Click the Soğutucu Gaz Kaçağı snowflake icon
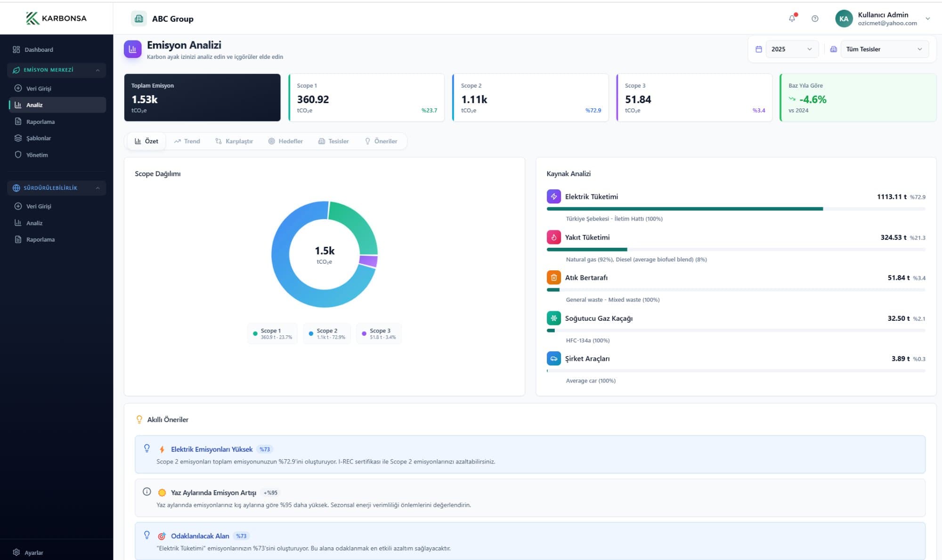Image resolution: width=942 pixels, height=560 pixels. tap(553, 318)
